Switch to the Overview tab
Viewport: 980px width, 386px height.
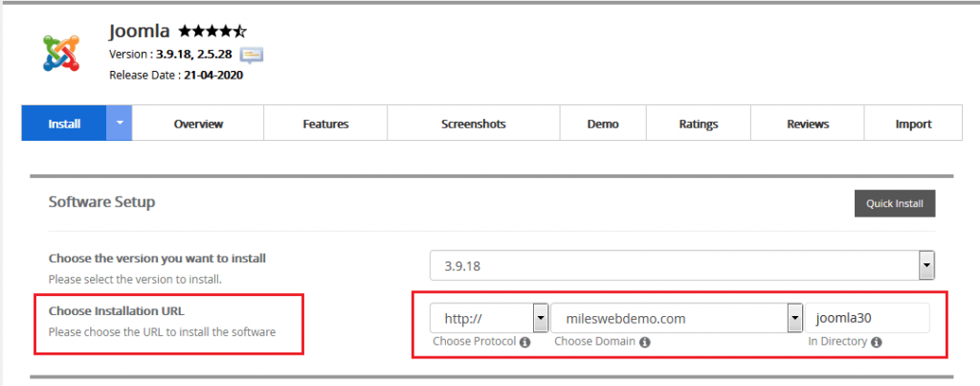point(198,124)
